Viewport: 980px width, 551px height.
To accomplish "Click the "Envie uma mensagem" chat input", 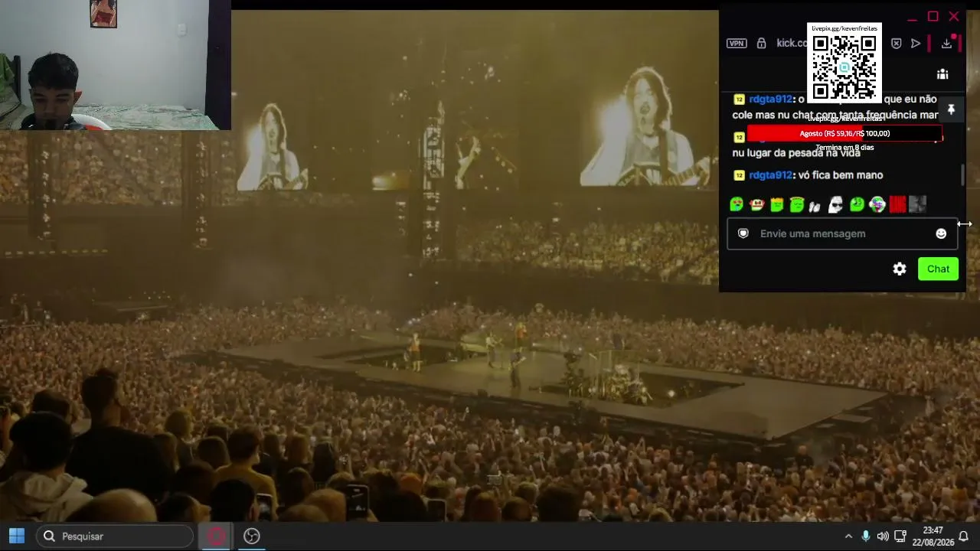I will tap(842, 233).
